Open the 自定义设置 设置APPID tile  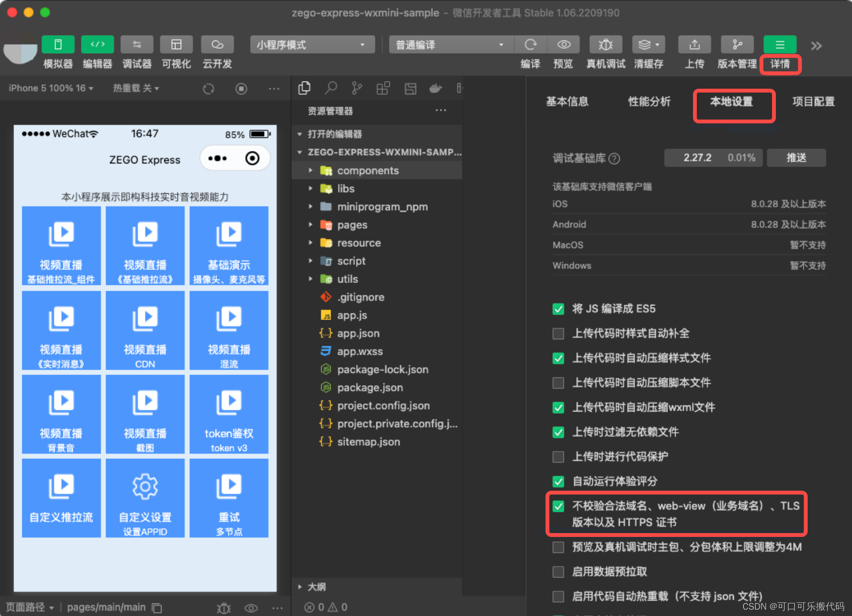pyautogui.click(x=145, y=498)
